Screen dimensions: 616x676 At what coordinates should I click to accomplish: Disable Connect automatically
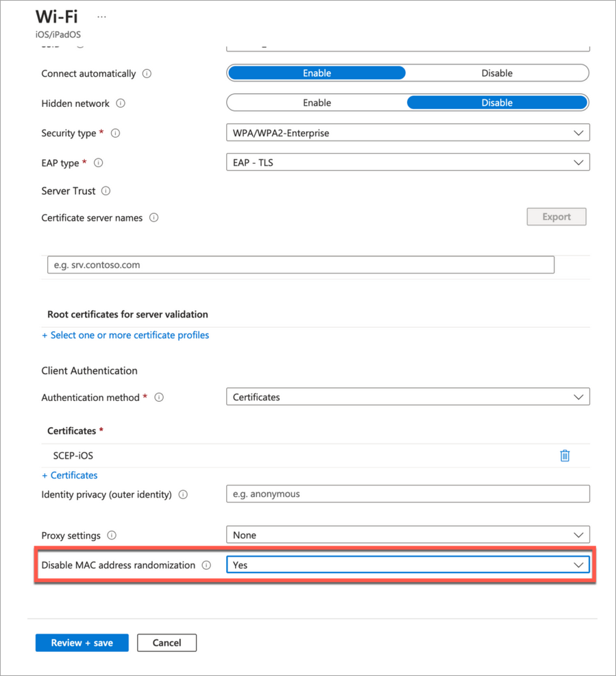click(497, 73)
